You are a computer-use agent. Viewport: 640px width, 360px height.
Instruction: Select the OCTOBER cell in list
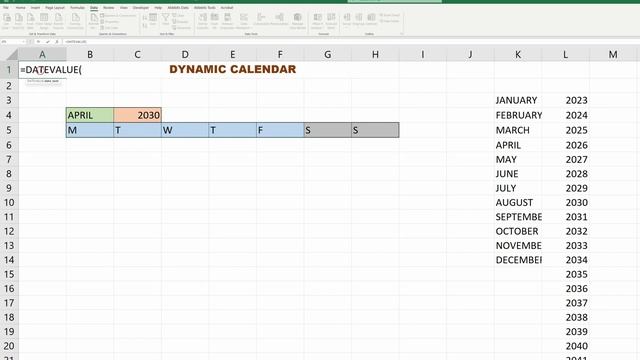[x=518, y=231]
